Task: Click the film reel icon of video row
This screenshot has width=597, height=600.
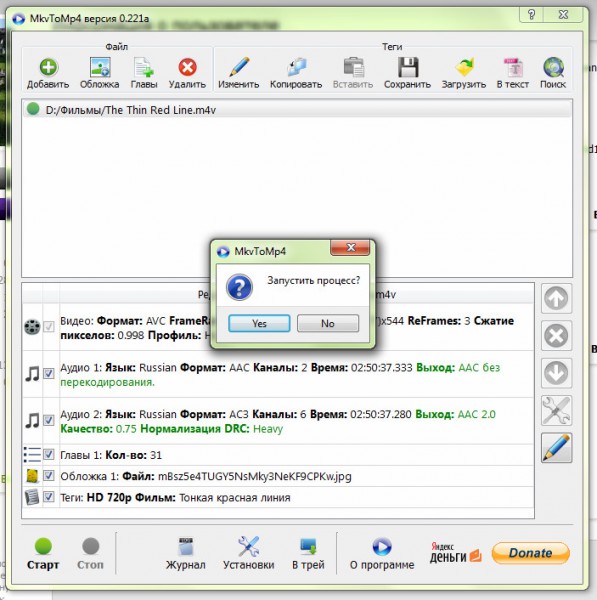Action: [x=32, y=327]
